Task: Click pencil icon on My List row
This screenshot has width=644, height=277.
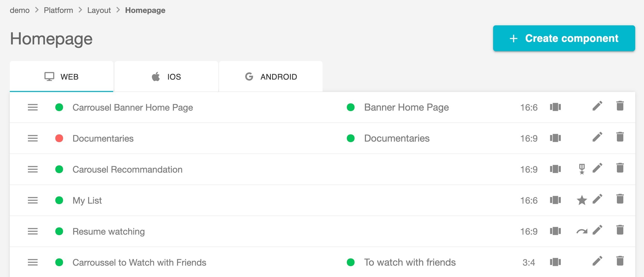Action: tap(597, 199)
